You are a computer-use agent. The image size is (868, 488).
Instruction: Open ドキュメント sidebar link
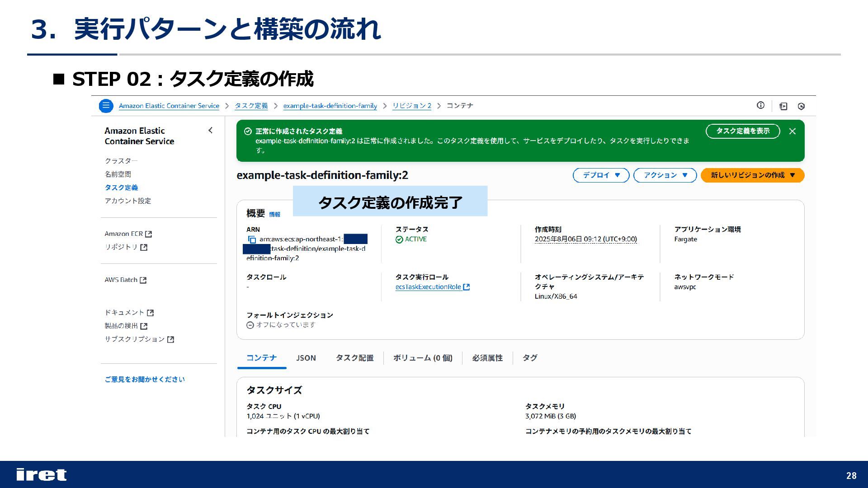click(x=124, y=313)
